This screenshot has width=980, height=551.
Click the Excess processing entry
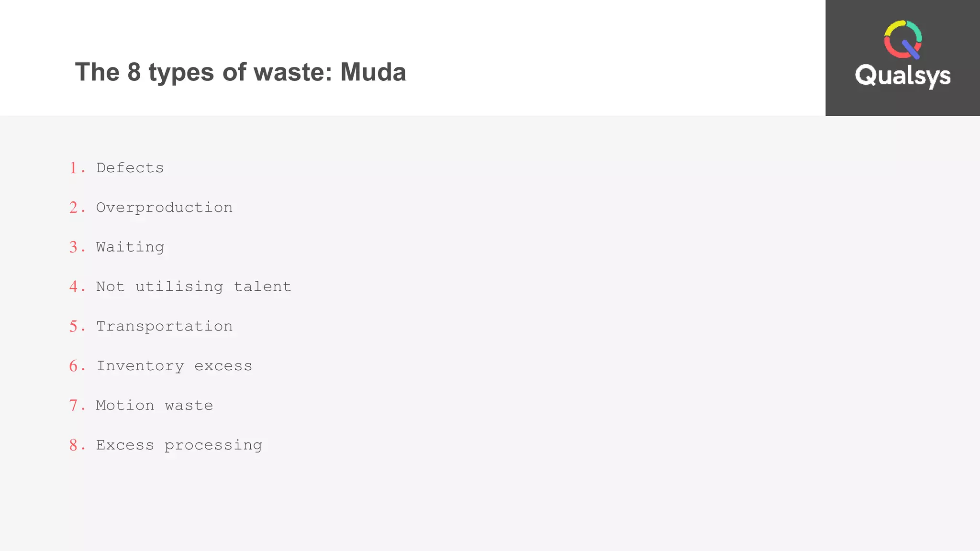(x=179, y=445)
